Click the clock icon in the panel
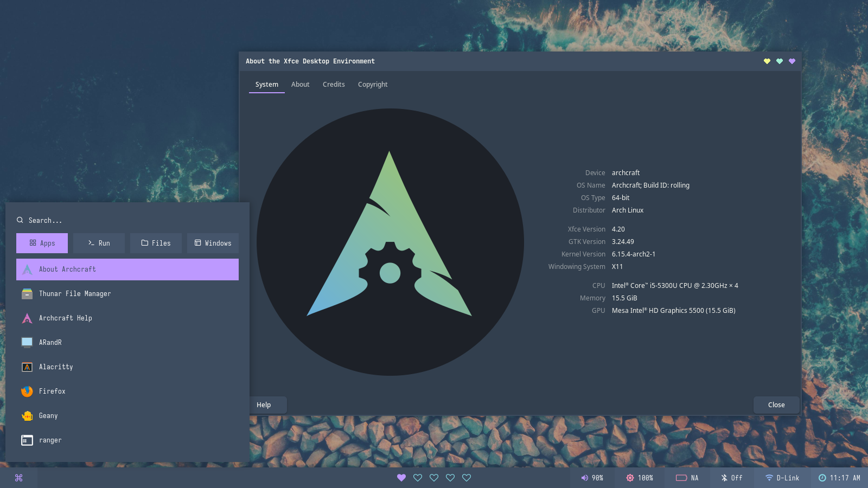Screen dimensions: 868x488 [x=822, y=478]
